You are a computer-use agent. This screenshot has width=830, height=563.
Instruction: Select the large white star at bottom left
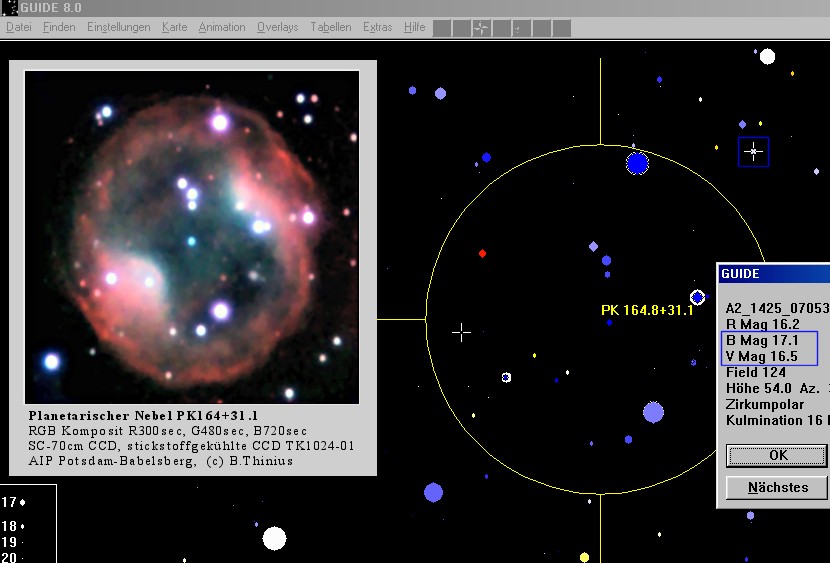click(x=274, y=538)
